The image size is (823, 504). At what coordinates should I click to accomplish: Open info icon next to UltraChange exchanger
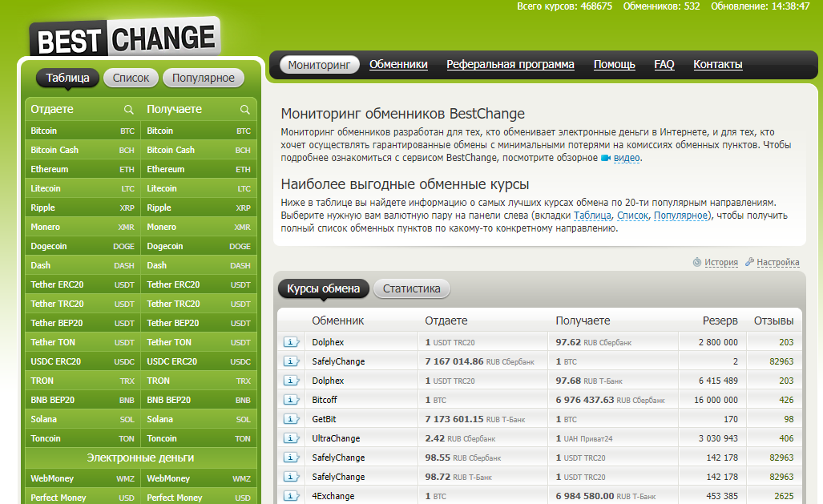291,438
